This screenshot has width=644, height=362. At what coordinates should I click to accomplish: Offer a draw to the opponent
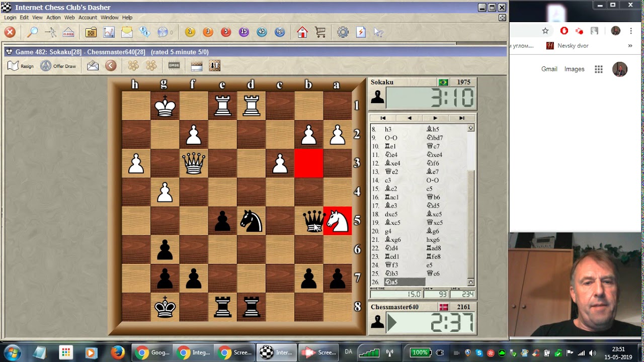[58, 66]
